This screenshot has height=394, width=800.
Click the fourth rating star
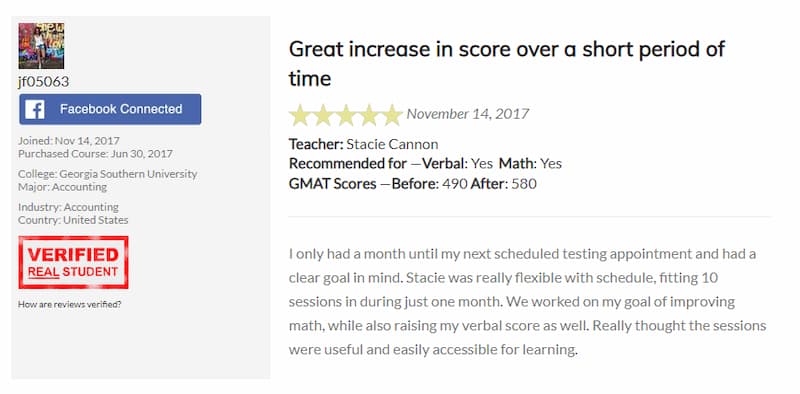pyautogui.click(x=369, y=115)
